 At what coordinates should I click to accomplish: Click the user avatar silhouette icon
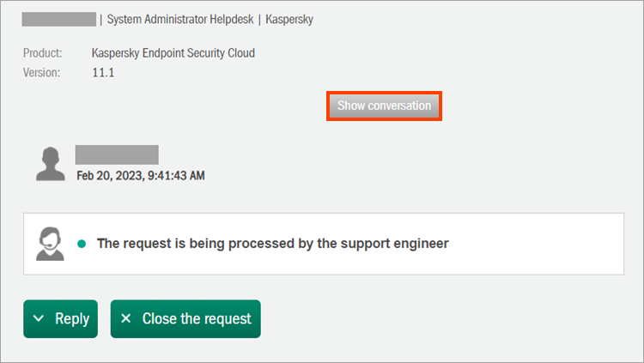click(x=51, y=163)
